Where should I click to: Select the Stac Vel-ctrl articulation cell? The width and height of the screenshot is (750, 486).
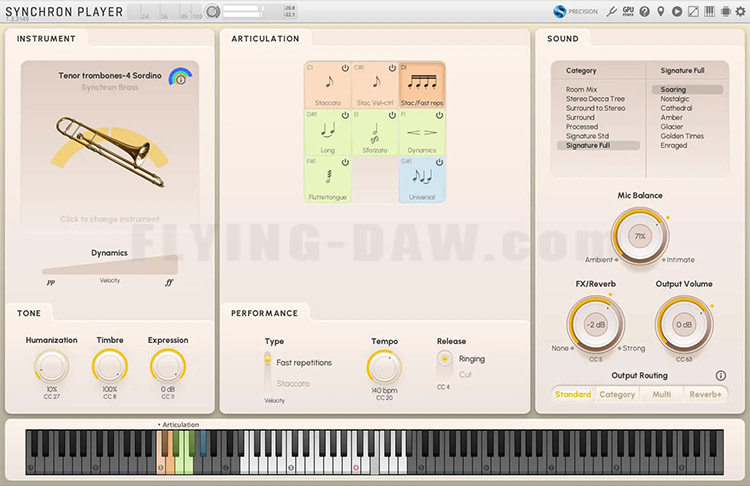(x=375, y=85)
